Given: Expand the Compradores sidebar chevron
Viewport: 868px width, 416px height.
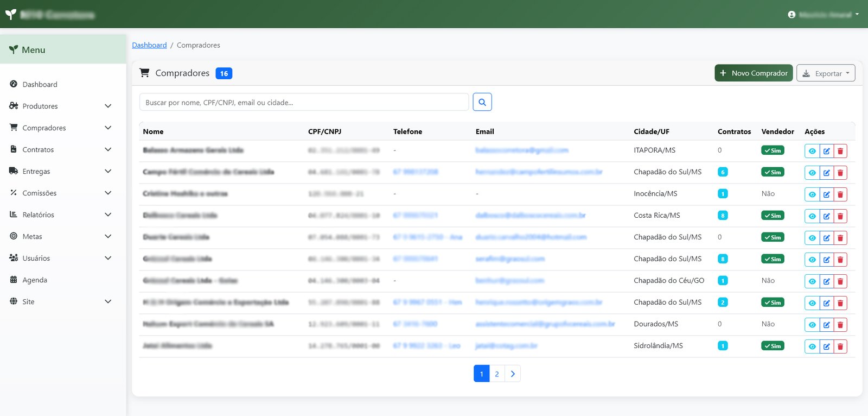Looking at the screenshot, I should 108,128.
